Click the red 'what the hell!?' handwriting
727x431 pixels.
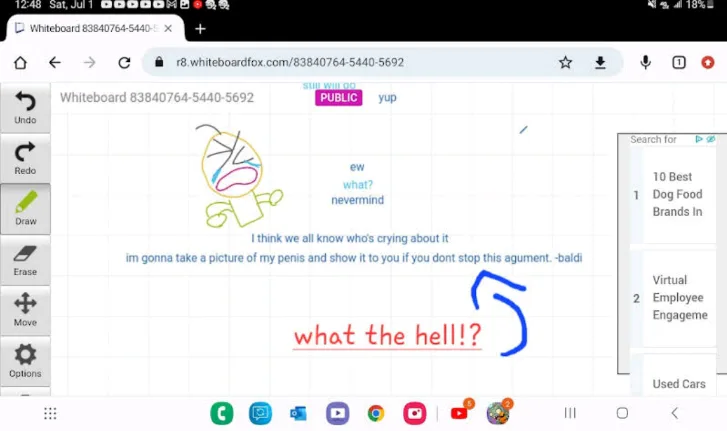(388, 335)
